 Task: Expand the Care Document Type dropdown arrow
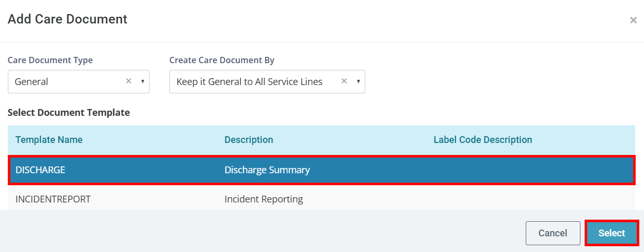pyautogui.click(x=142, y=81)
